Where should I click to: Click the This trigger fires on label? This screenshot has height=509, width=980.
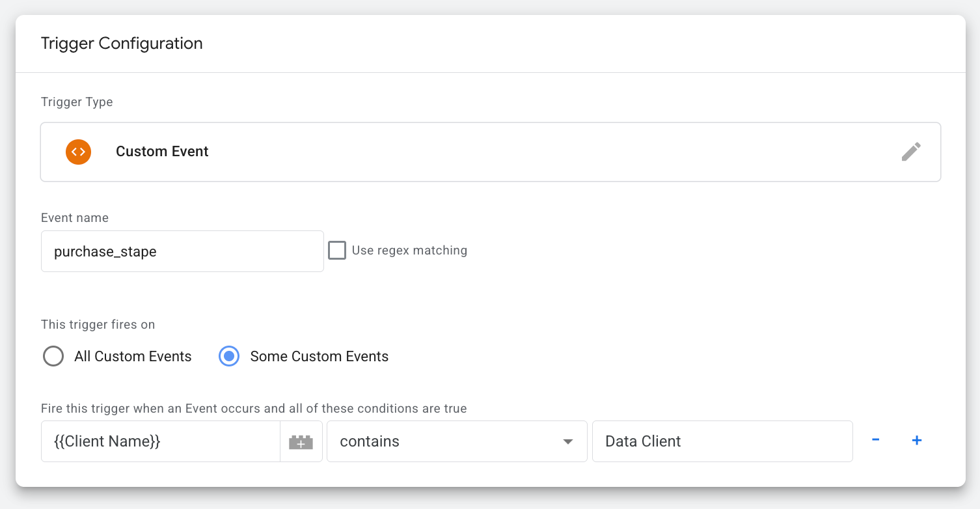pos(98,324)
